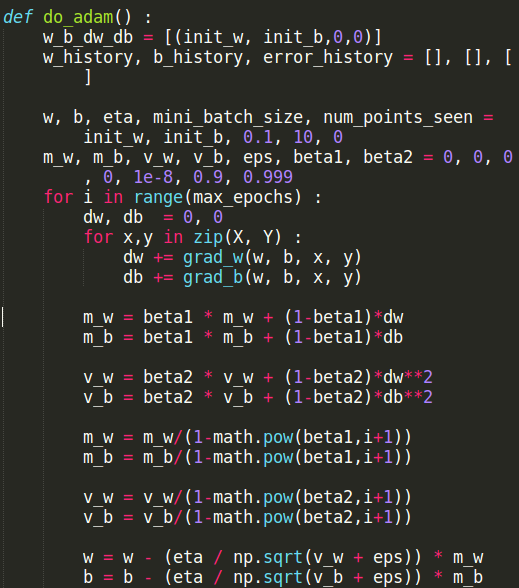The image size is (519, 588).
Task: Click the num_points_seen variable
Action: (x=398, y=117)
